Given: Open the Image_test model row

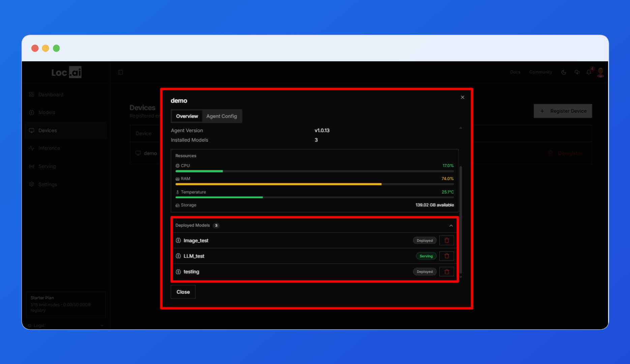Looking at the screenshot, I should tap(314, 240).
